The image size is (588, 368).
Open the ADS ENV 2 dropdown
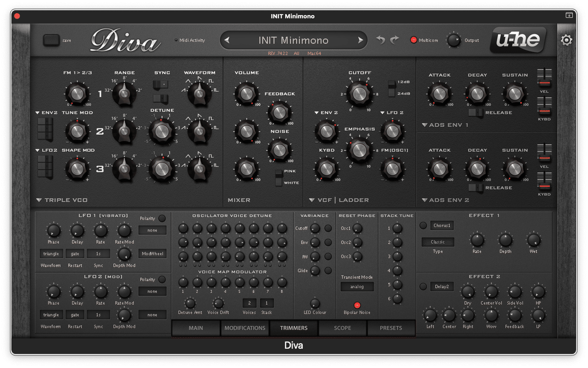[x=445, y=200]
